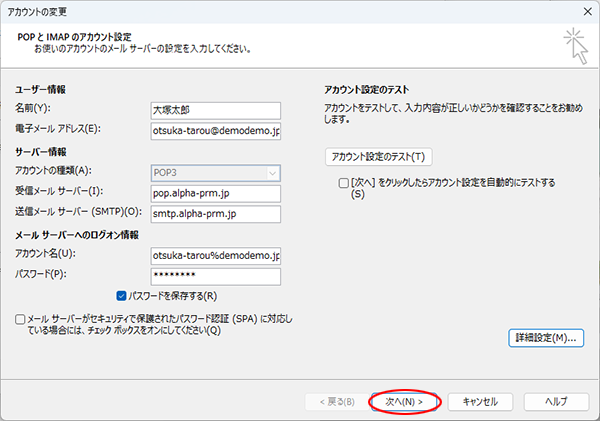Select the アカウント名(U) input field
The height and width of the screenshot is (421, 600).
click(215, 255)
